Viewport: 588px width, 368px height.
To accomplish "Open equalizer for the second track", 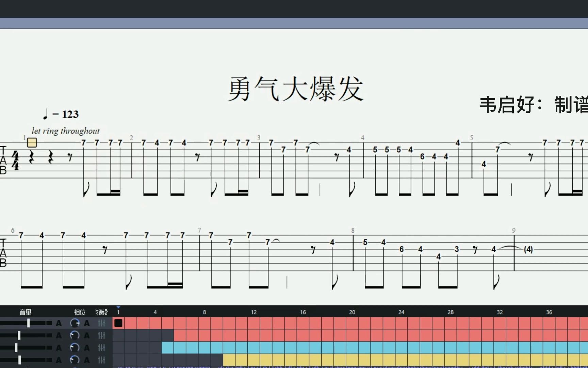I will pyautogui.click(x=101, y=335).
